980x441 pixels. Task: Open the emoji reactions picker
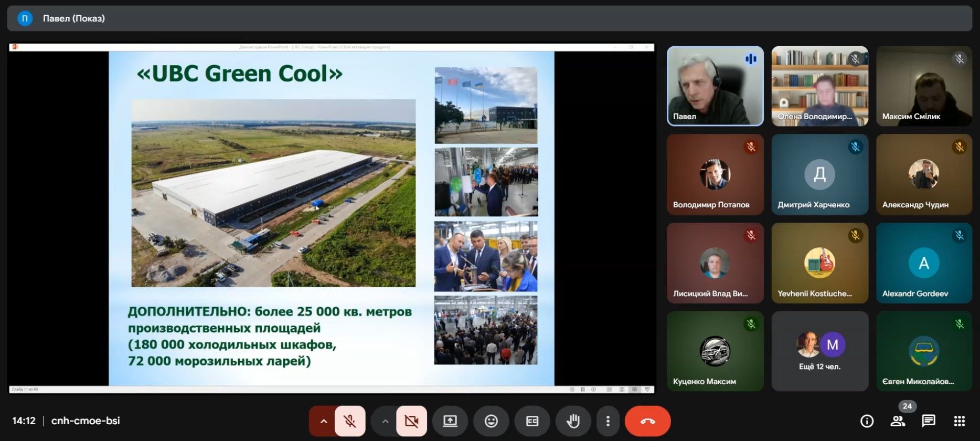pyautogui.click(x=491, y=421)
